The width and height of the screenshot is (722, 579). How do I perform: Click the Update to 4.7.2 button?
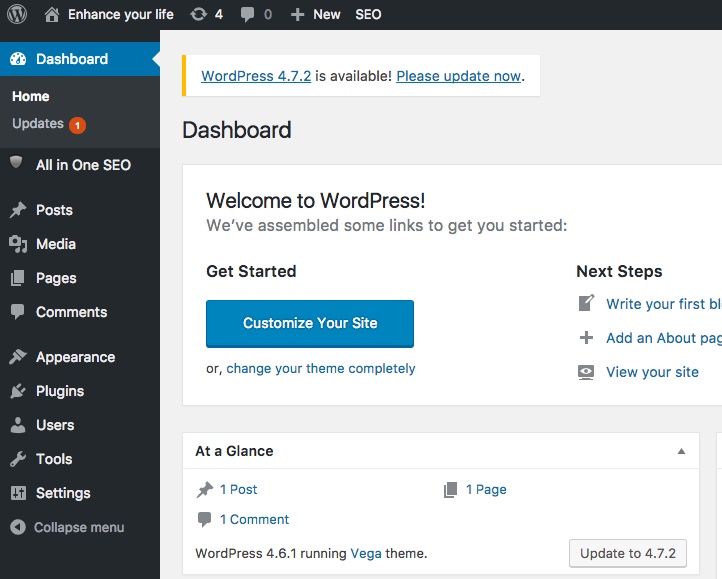(628, 553)
